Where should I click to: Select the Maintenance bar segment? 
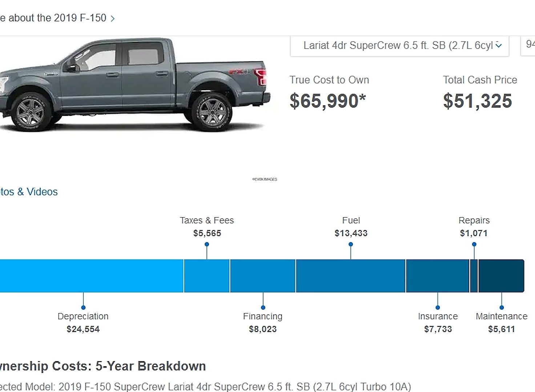pos(502,276)
